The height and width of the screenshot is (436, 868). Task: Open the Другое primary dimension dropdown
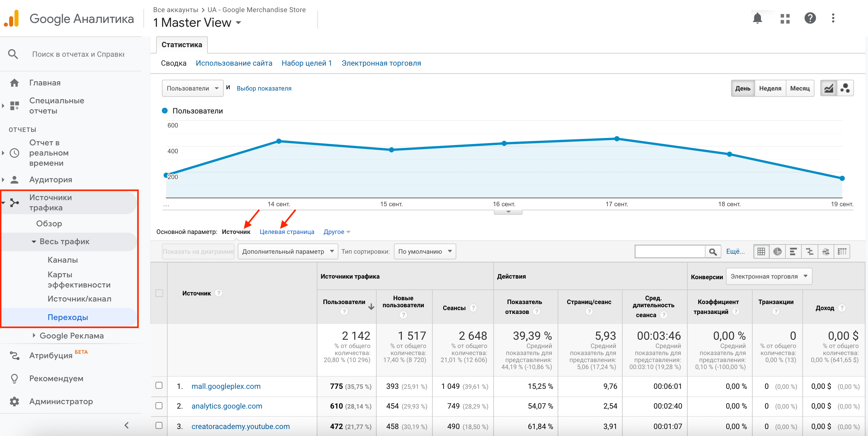[336, 232]
